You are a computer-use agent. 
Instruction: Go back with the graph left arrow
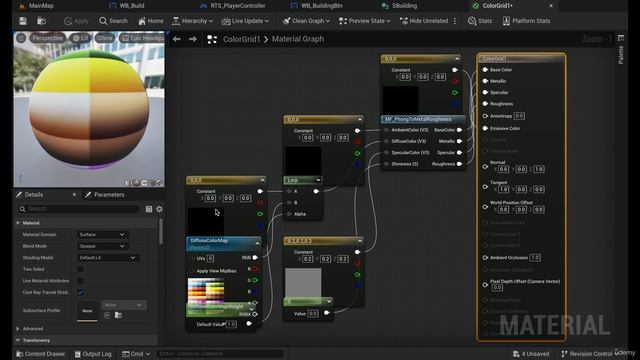176,39
